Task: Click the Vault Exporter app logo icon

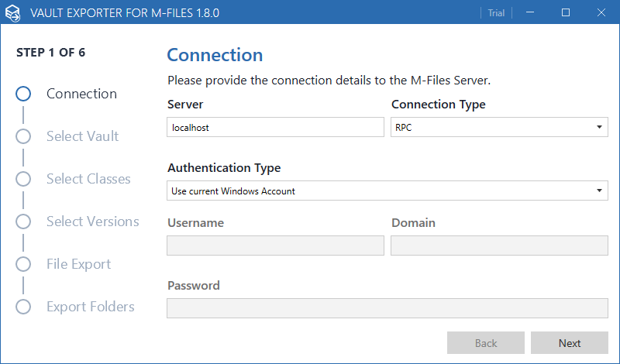Action: click(13, 12)
